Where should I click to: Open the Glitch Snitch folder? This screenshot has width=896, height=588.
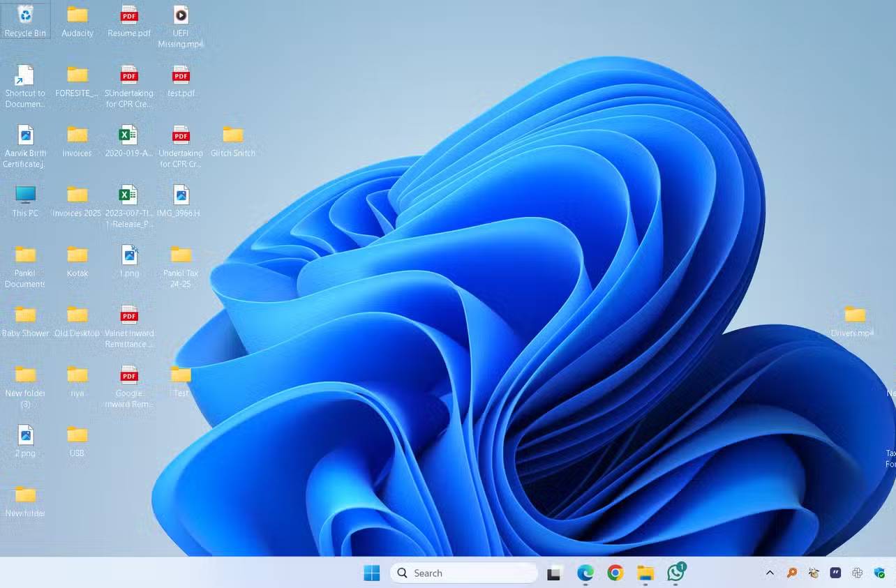[233, 137]
